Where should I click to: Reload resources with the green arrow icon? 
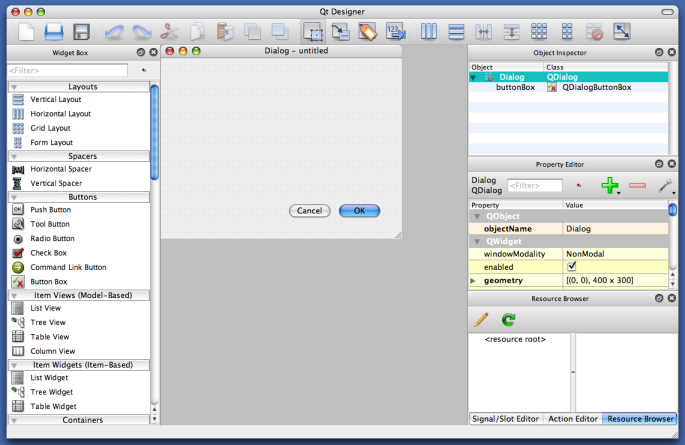(509, 320)
